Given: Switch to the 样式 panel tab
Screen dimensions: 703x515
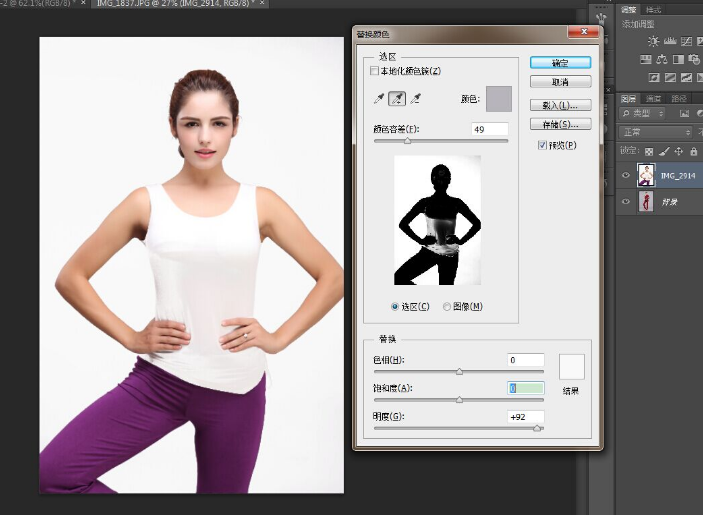Looking at the screenshot, I should tap(654, 8).
